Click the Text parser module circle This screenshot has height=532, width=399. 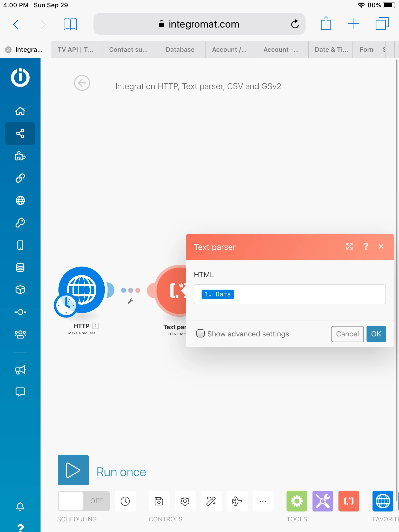click(x=171, y=290)
